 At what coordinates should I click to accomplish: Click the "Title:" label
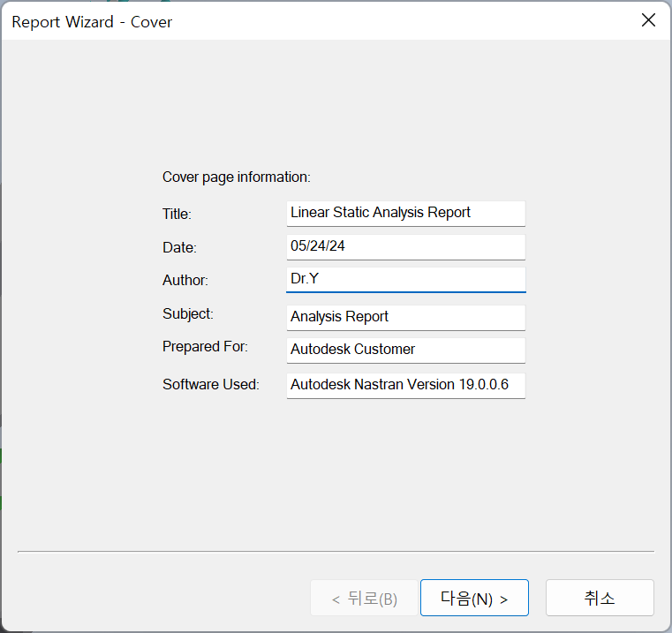177,214
